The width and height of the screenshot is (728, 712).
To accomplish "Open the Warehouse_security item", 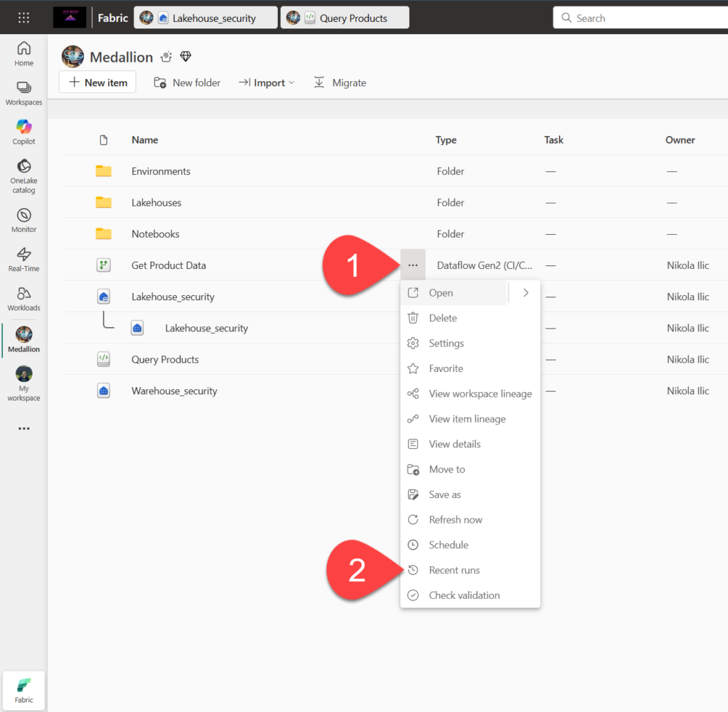I will 174,390.
